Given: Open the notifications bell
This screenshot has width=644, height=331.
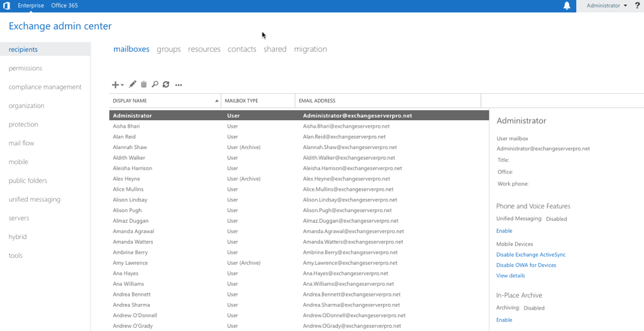Looking at the screenshot, I should [567, 6].
